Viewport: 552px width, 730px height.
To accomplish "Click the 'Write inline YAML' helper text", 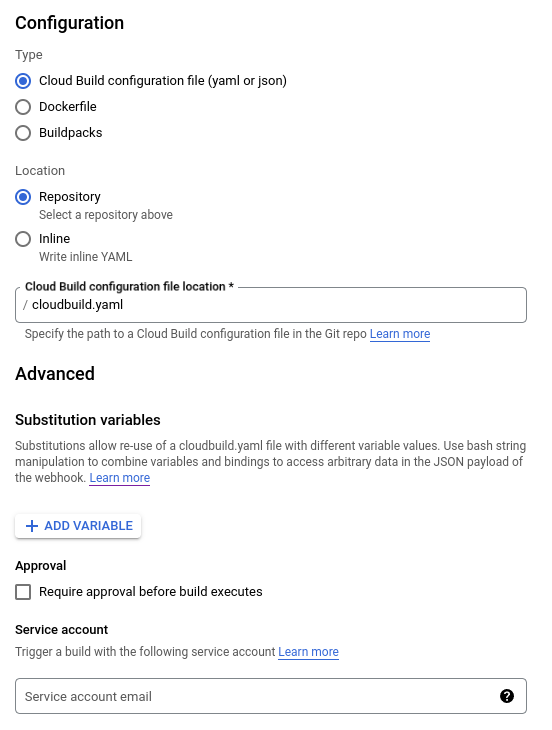I will (86, 257).
